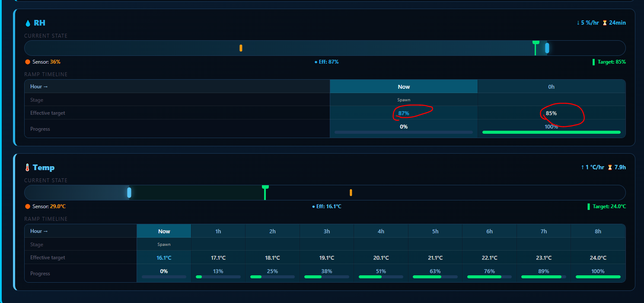This screenshot has height=303, width=644.
Task: Click the 51% progress bar at 4h
Action: 381,277
